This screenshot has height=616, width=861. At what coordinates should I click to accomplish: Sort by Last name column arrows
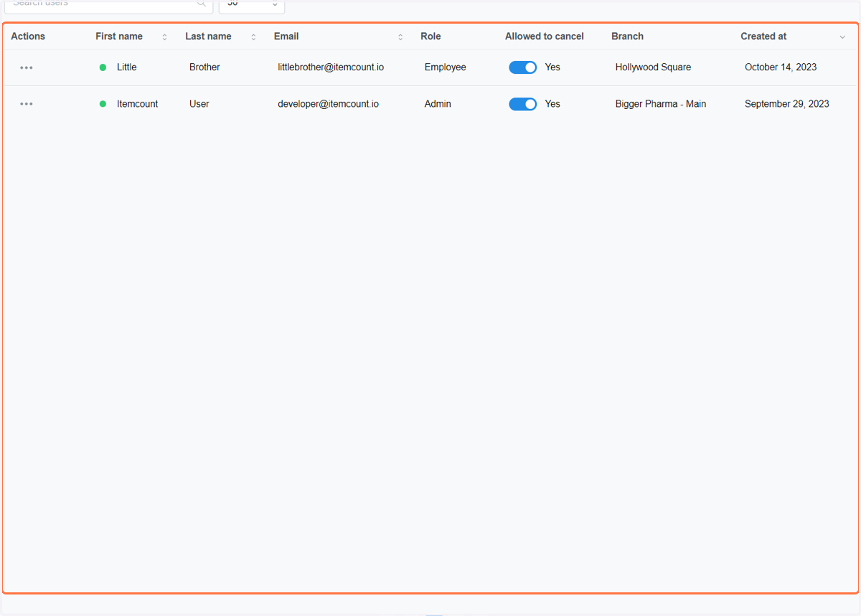(253, 37)
